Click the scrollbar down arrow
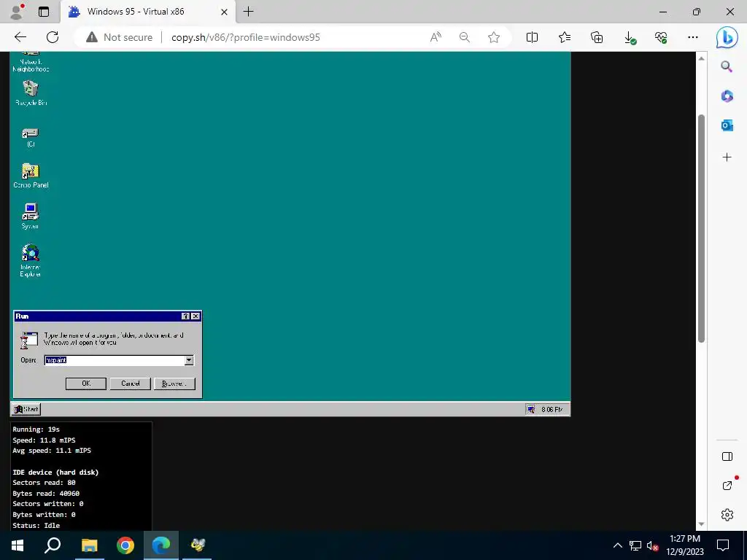747x560 pixels. (x=701, y=524)
